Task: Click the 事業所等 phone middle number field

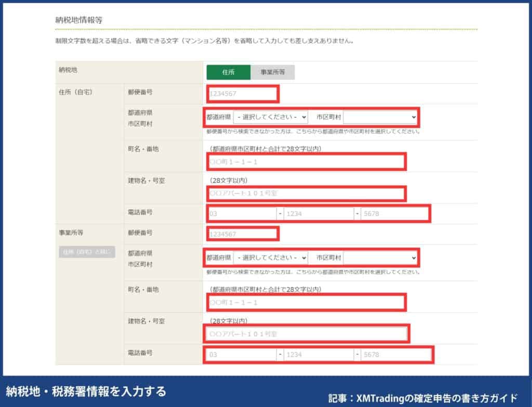Action: [318, 355]
